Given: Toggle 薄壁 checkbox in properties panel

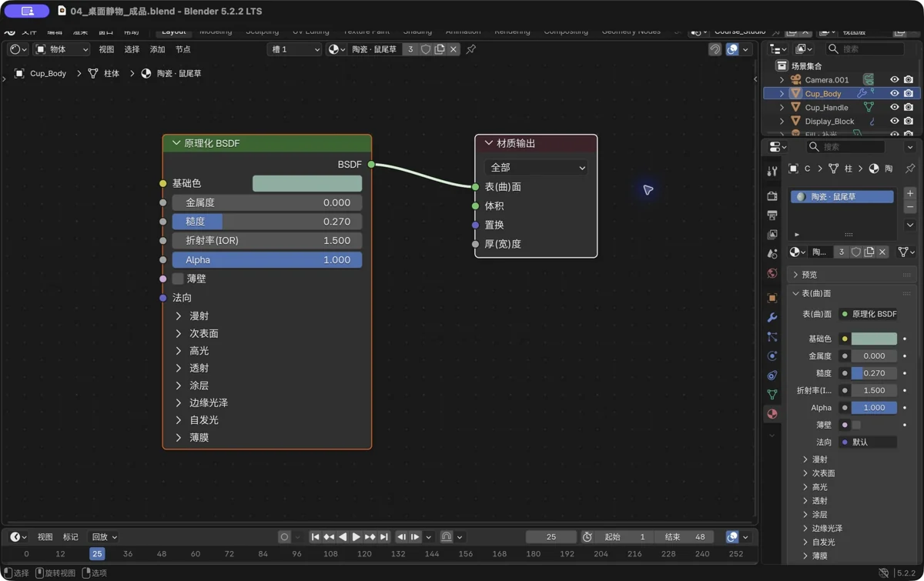Looking at the screenshot, I should click(x=856, y=425).
